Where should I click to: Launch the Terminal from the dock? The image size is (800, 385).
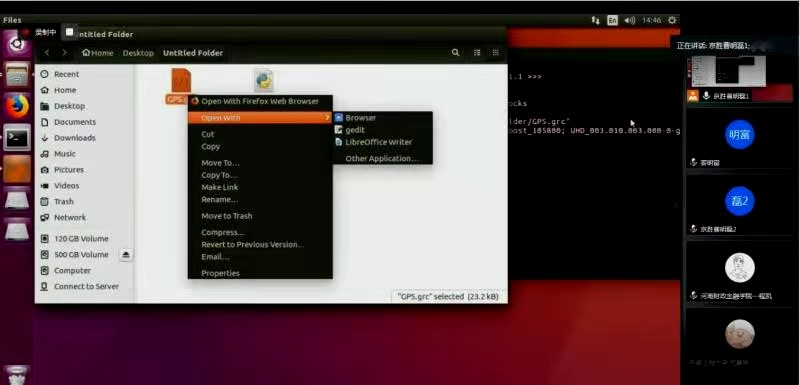(x=17, y=137)
